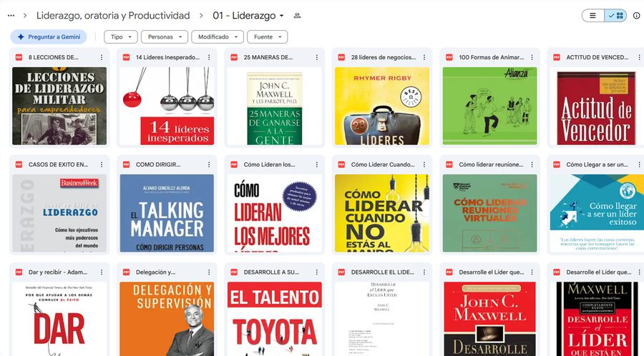Open more actions for DESARROLLE EL LIDE file
Image resolution: width=644 pixels, height=356 pixels.
(424, 272)
